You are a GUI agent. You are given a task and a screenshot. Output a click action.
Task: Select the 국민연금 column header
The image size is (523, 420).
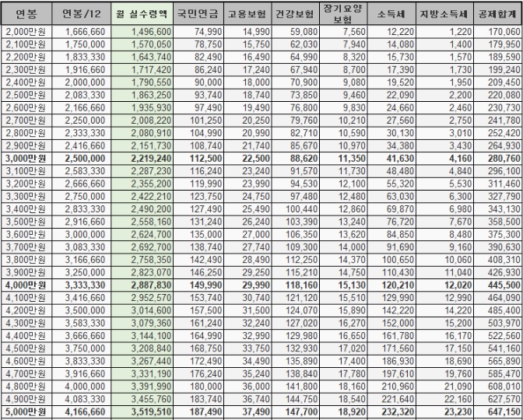(199, 15)
